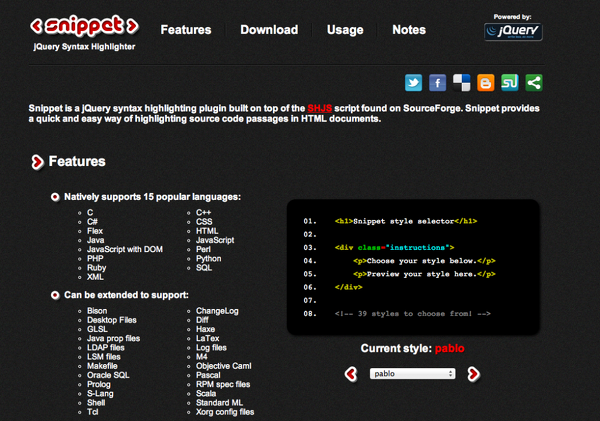Click the red pablo style name
Image resolution: width=600 pixels, height=421 pixels.
click(450, 348)
